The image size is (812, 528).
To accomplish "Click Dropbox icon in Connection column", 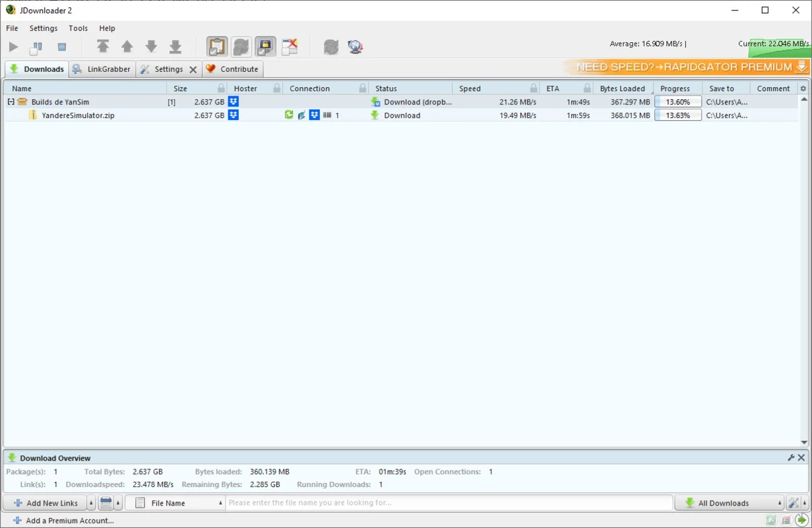I will (x=315, y=115).
